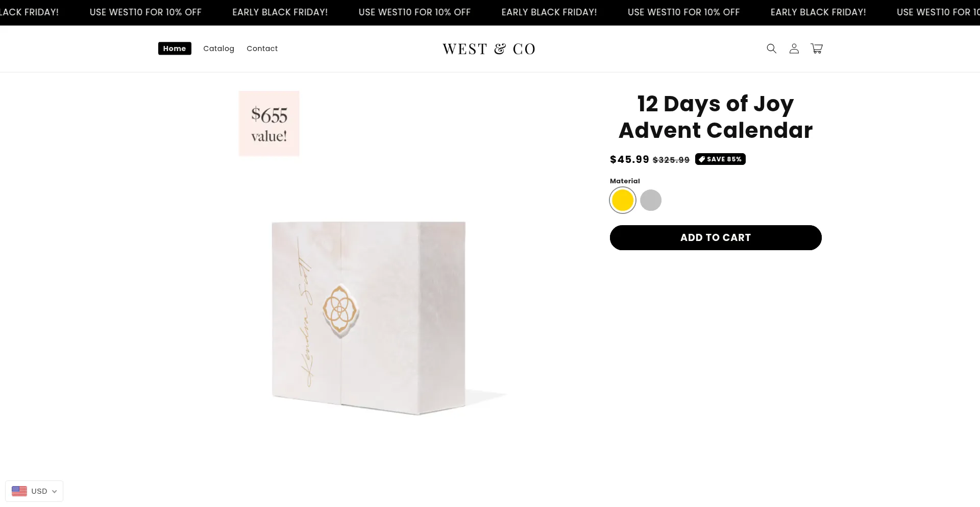Click the crossed-out $325.99 price

(671, 160)
